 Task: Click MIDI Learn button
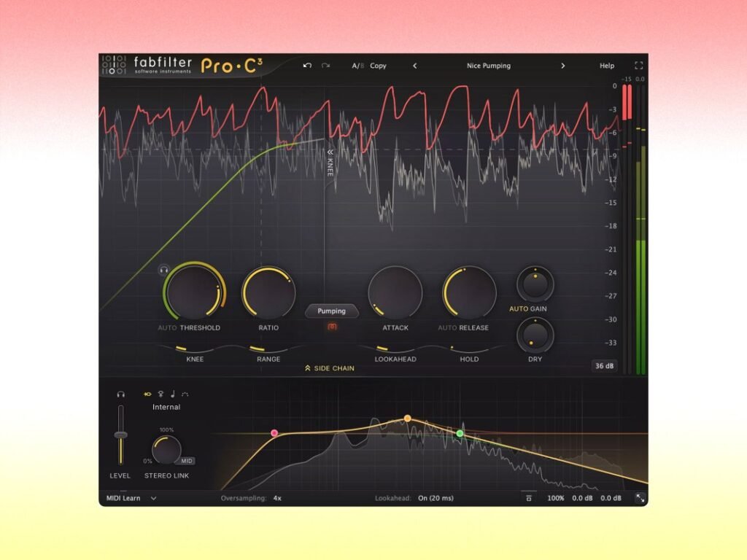(123, 498)
